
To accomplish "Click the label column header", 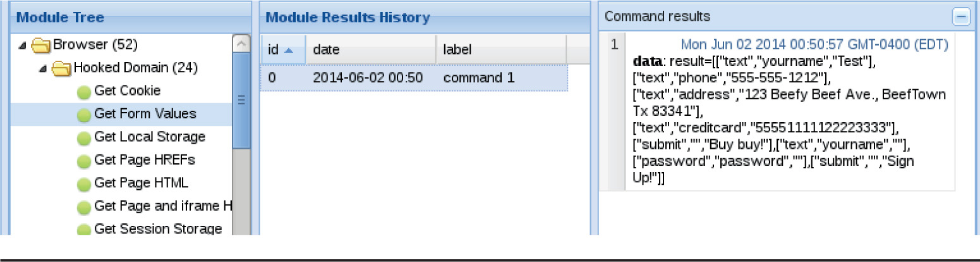I will pyautogui.click(x=499, y=49).
